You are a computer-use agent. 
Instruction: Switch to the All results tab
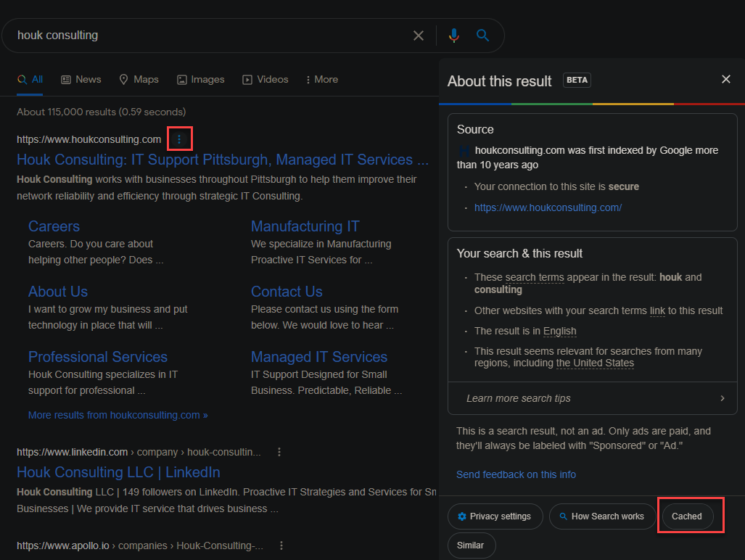click(30, 79)
